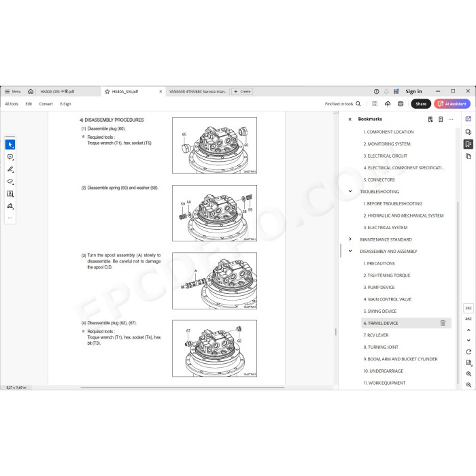Image resolution: width=476 pixels, height=476 pixels.
Task: Rotate the page view icon
Action: 469,352
